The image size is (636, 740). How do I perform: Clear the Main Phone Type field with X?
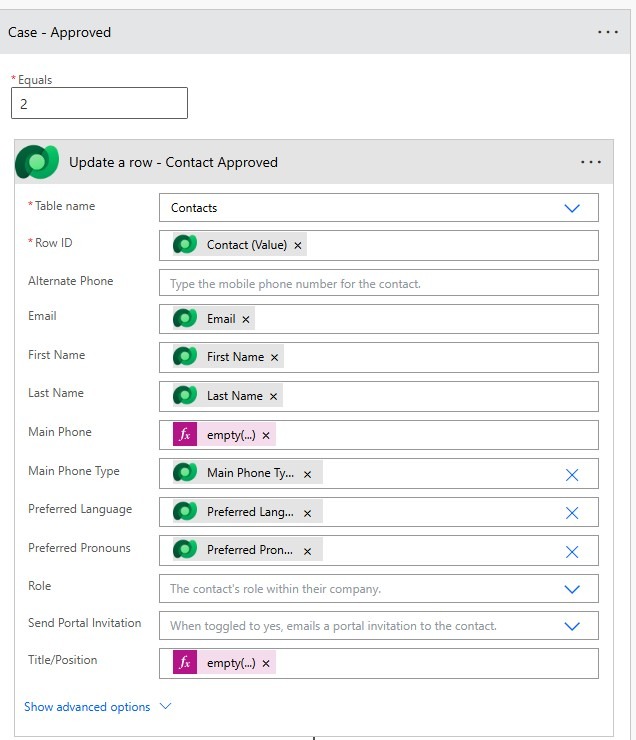tap(572, 475)
